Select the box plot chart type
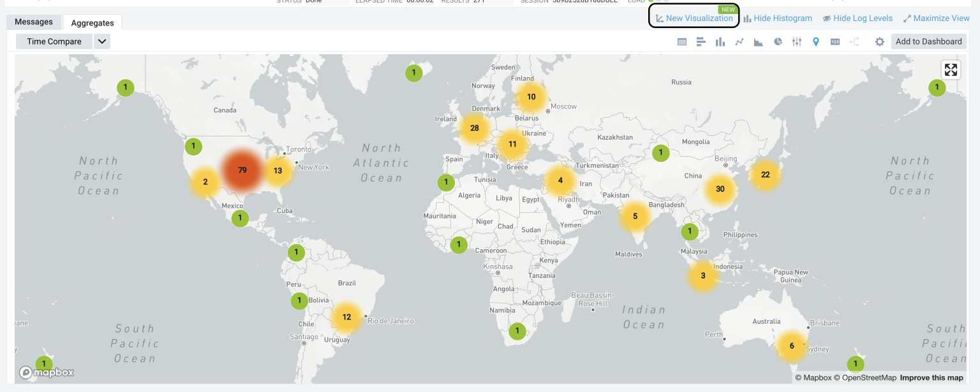 tap(797, 42)
